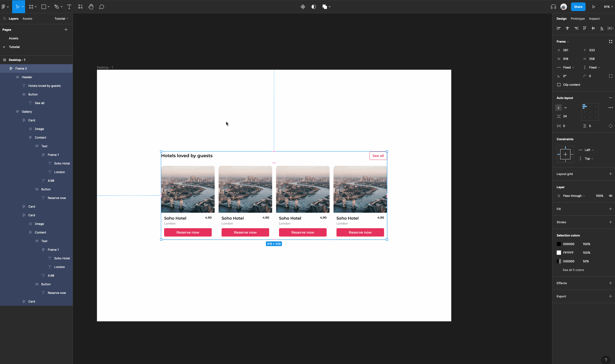Viewport: 615px width, 364px height.
Task: Edit the width field 918
Action: point(569,59)
